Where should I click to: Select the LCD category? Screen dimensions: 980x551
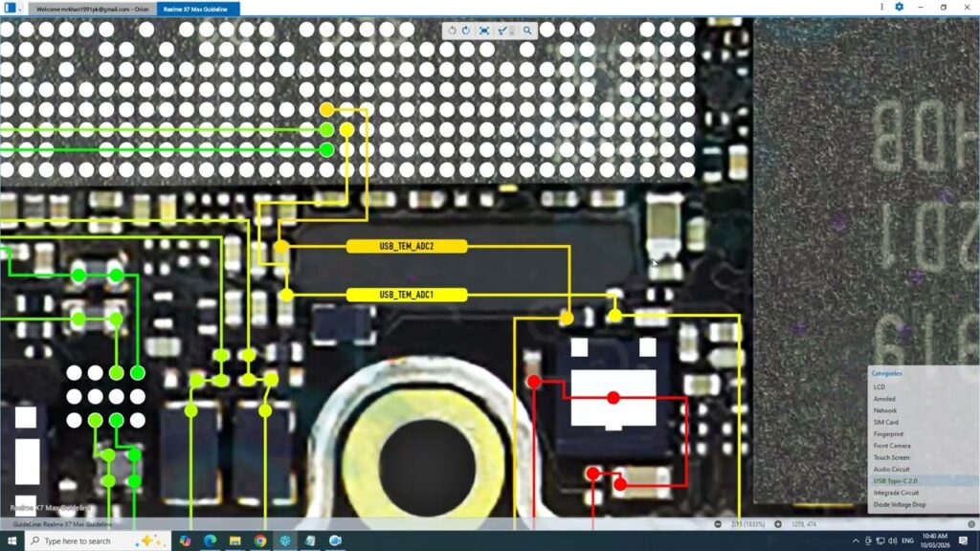879,387
